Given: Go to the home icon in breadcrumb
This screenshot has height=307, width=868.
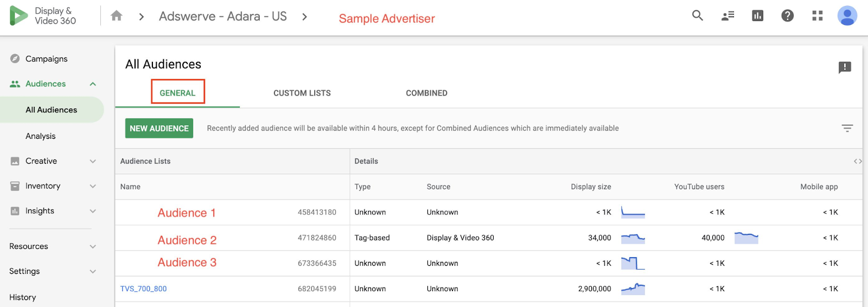Looking at the screenshot, I should click(x=116, y=16).
